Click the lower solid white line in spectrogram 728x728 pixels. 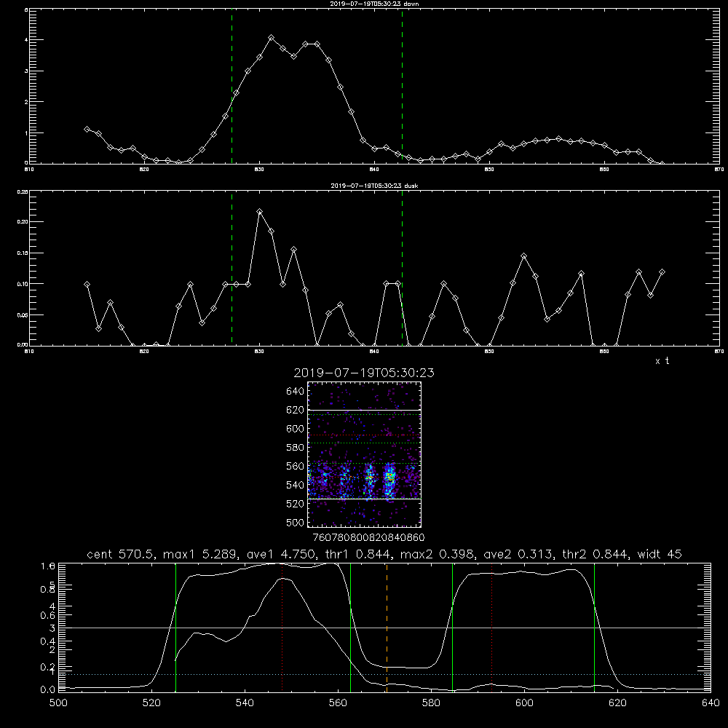[365, 499]
